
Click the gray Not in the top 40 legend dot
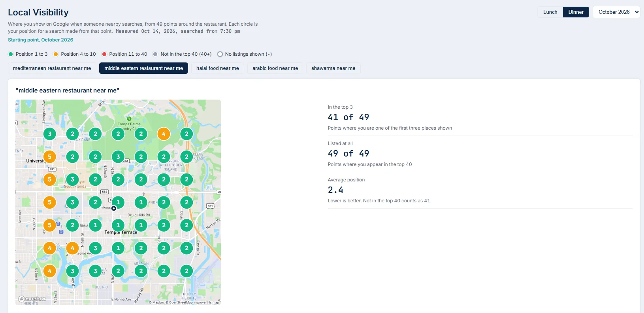155,54
